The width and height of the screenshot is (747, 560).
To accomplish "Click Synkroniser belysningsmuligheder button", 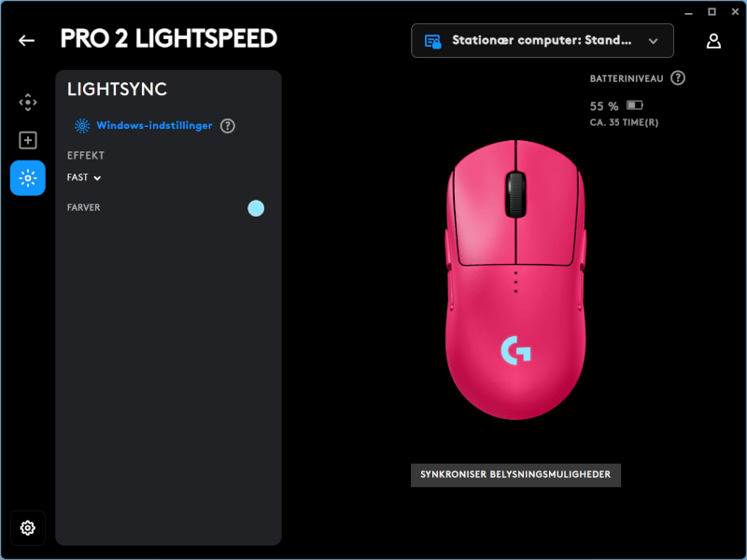I will (515, 475).
